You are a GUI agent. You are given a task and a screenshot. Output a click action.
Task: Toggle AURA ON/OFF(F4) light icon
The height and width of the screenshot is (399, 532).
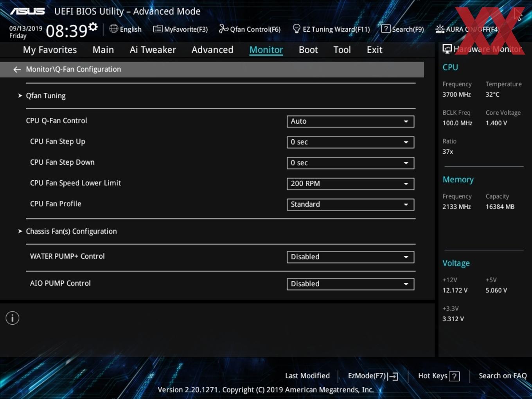[440, 29]
